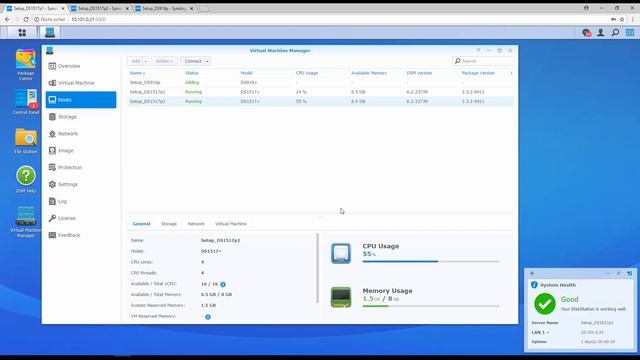Pin the System Health widget
Screen dimensions: 640x360
(x=618, y=273)
